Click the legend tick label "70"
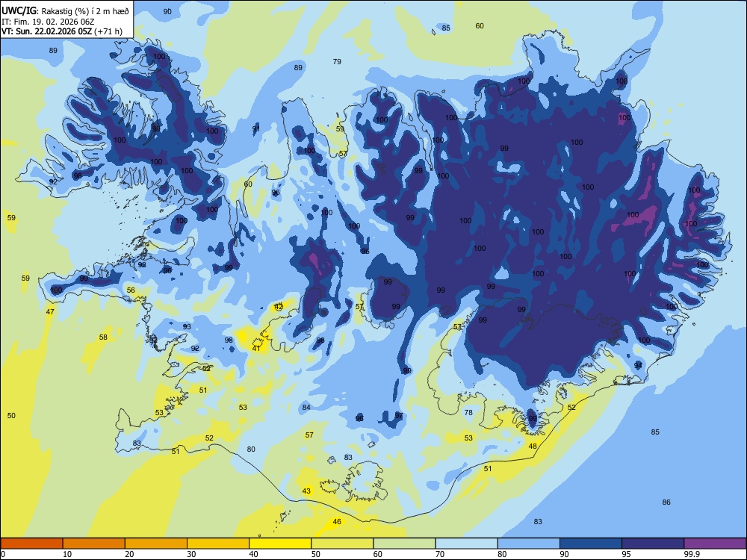747x560 pixels. [440, 554]
